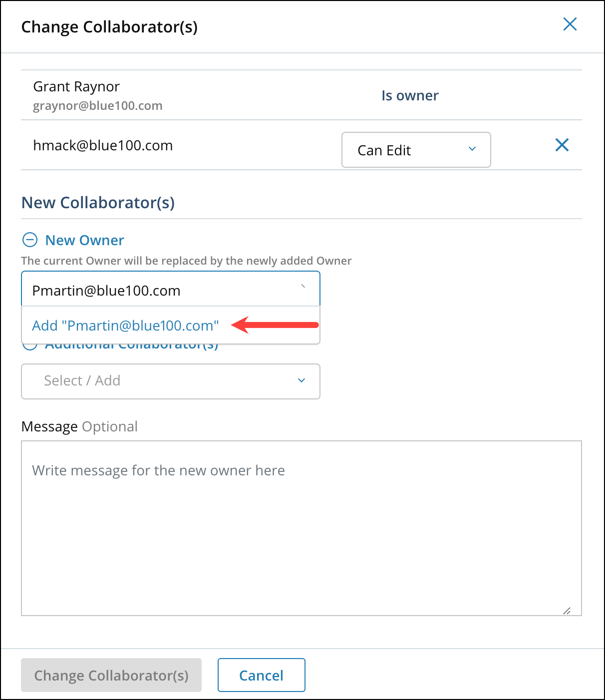
Task: Click the chevron on the Select / Add field
Action: click(302, 380)
